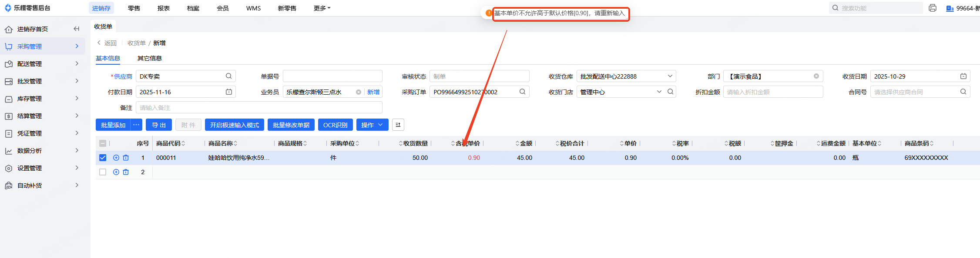Screen dimensions: 980x258
Task: Click the 库存管理 sidebar icon
Action: [9, 99]
